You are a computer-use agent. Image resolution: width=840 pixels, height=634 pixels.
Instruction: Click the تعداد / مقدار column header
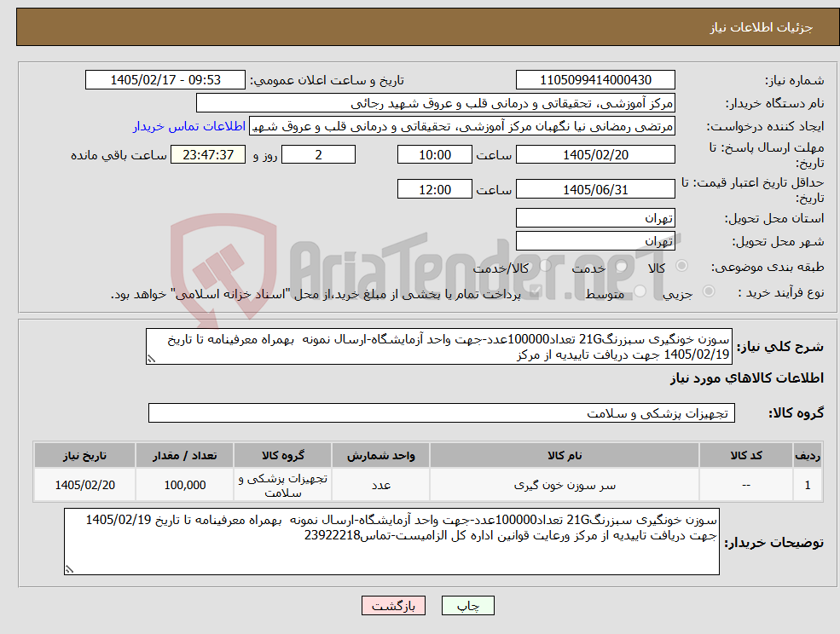click(184, 455)
